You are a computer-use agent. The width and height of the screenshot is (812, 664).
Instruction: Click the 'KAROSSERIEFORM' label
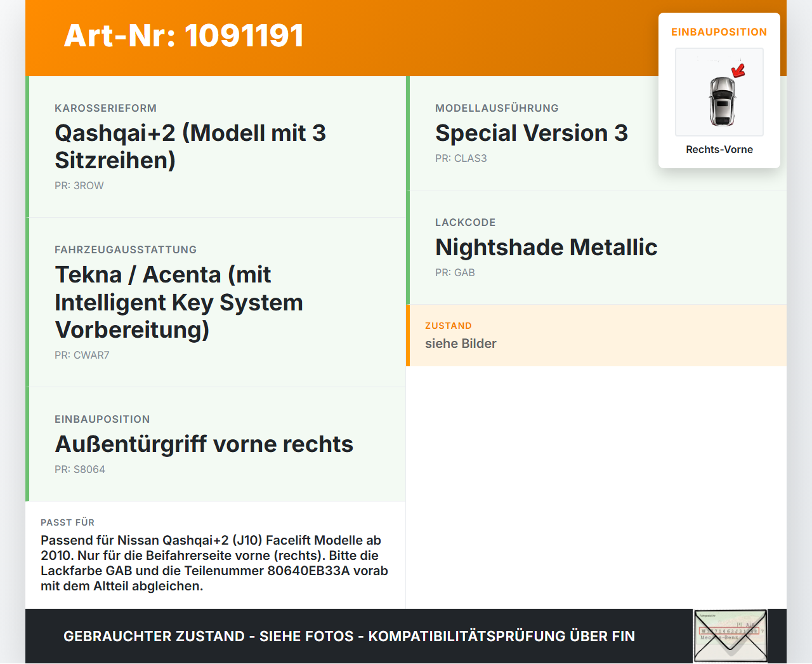click(x=105, y=108)
